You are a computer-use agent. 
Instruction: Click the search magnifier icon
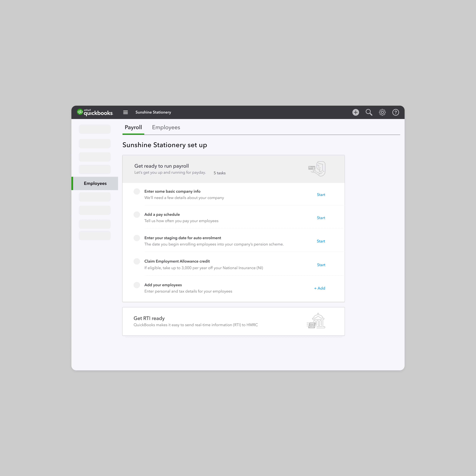pos(369,112)
